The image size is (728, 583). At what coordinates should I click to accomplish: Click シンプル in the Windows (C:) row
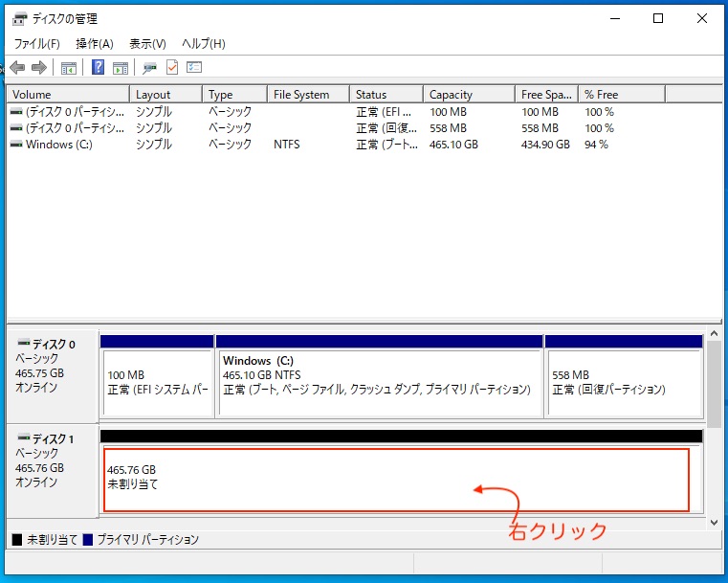pyautogui.click(x=154, y=145)
